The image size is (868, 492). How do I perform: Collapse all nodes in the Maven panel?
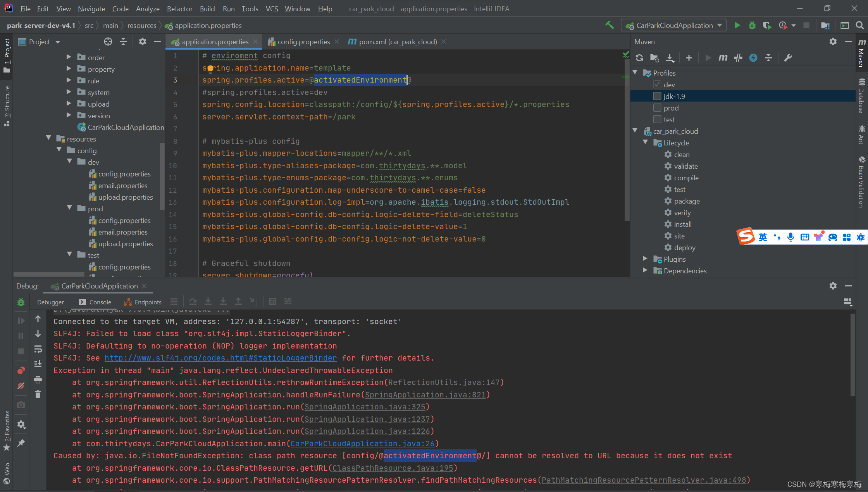tap(768, 57)
